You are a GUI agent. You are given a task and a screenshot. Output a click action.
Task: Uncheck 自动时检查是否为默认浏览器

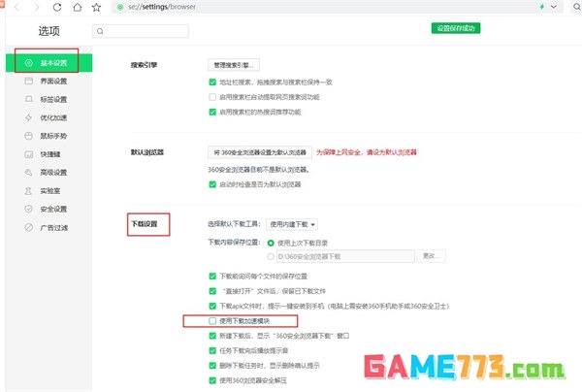click(212, 184)
